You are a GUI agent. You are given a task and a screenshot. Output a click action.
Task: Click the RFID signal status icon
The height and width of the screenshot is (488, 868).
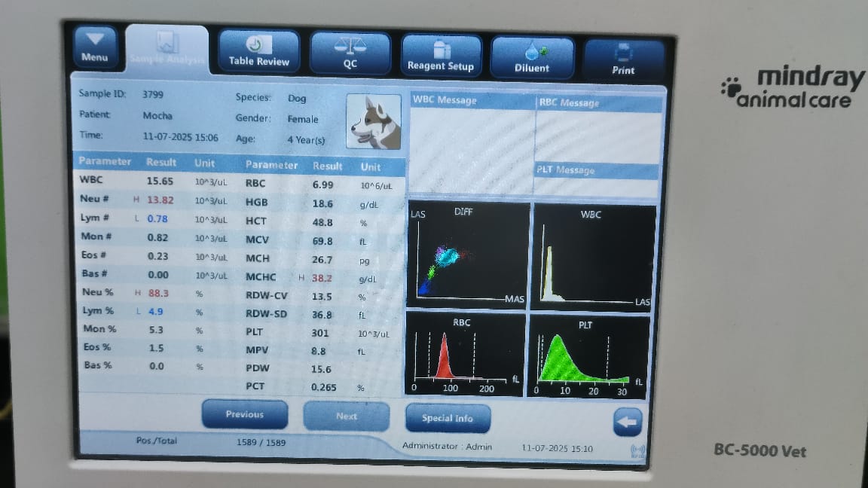637,452
